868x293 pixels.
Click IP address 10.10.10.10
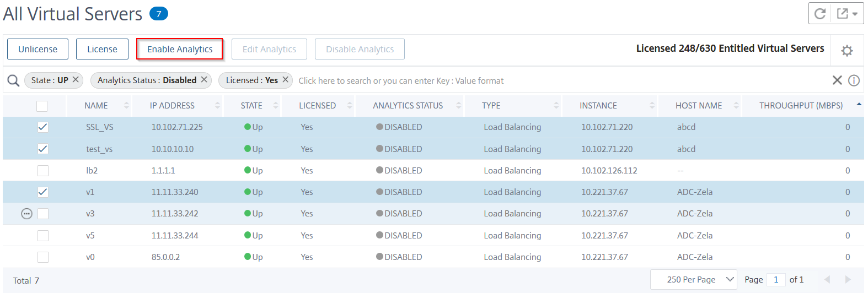(x=173, y=149)
